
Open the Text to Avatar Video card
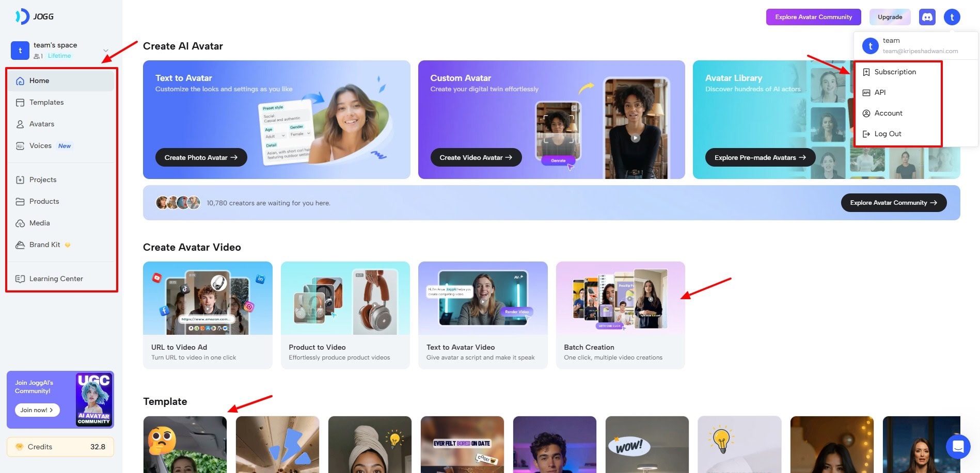tap(483, 315)
